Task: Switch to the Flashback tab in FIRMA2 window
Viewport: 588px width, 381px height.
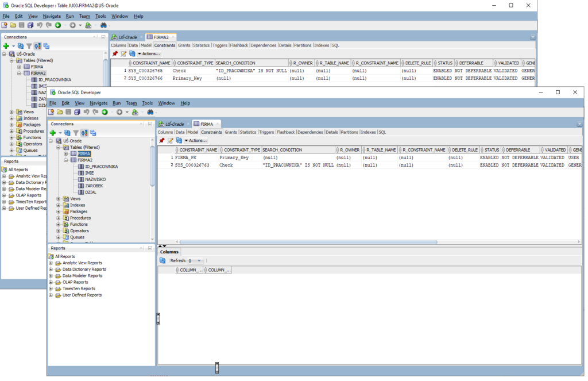Action: click(239, 45)
